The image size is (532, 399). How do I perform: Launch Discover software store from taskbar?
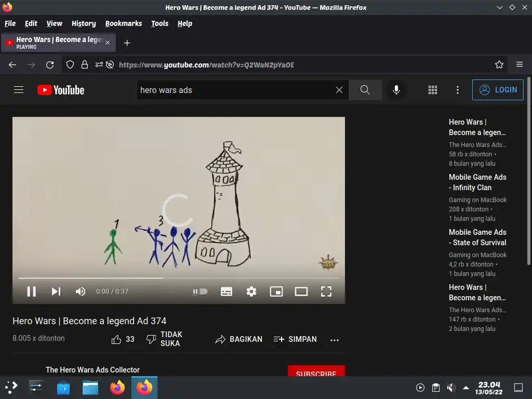[63, 388]
